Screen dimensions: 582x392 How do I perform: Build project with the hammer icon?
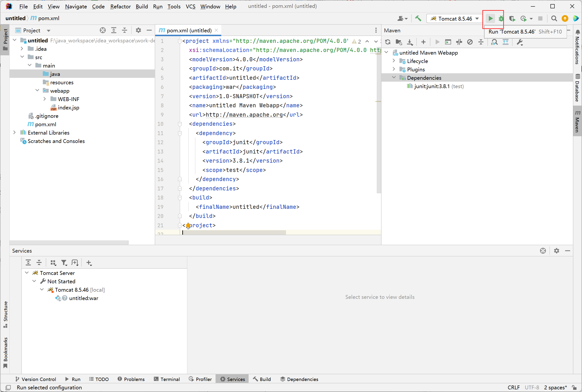[418, 18]
